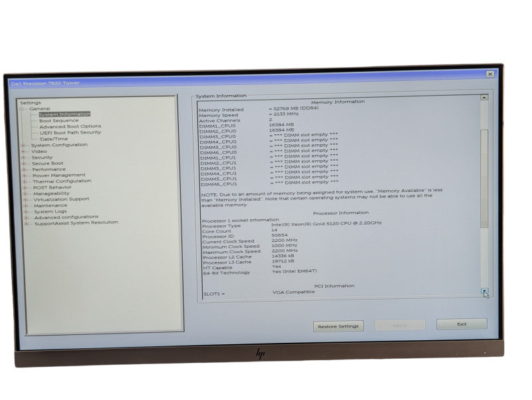Expand the Thermal Configuration node
This screenshot has height=400, width=532.
point(25,182)
